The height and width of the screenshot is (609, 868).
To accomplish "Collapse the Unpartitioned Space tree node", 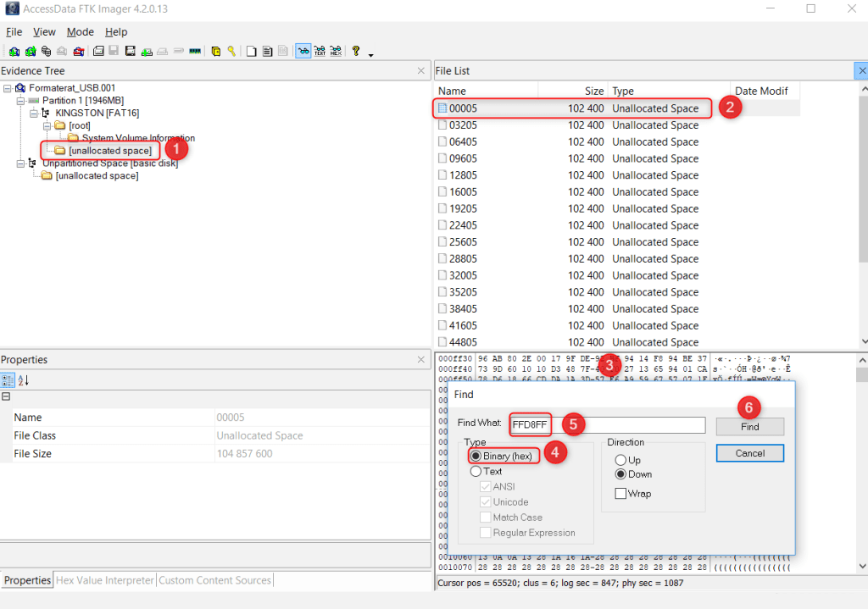I will coord(21,163).
